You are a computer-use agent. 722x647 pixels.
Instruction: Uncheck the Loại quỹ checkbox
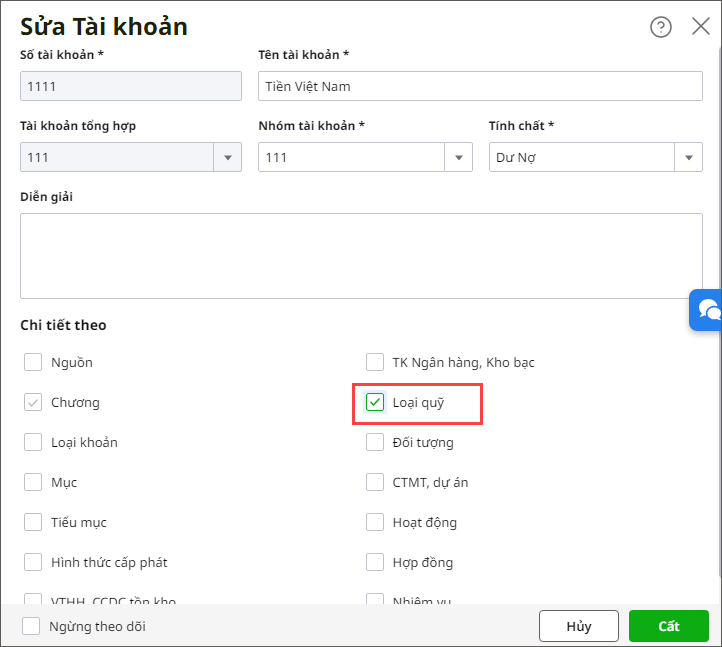[x=375, y=402]
